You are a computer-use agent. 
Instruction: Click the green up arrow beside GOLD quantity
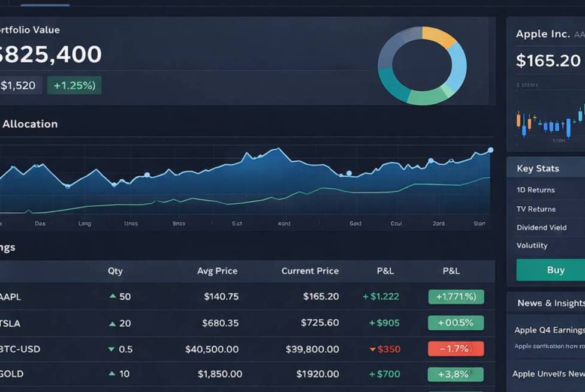(x=112, y=373)
